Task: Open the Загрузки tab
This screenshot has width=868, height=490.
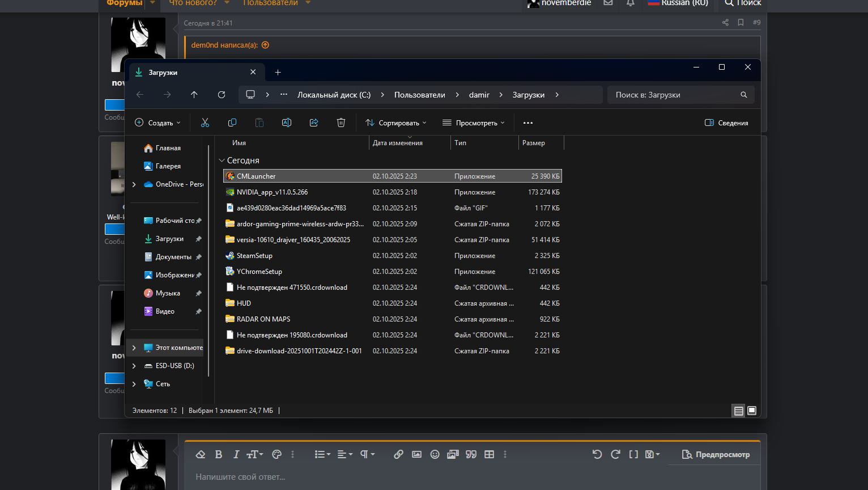Action: pos(163,73)
